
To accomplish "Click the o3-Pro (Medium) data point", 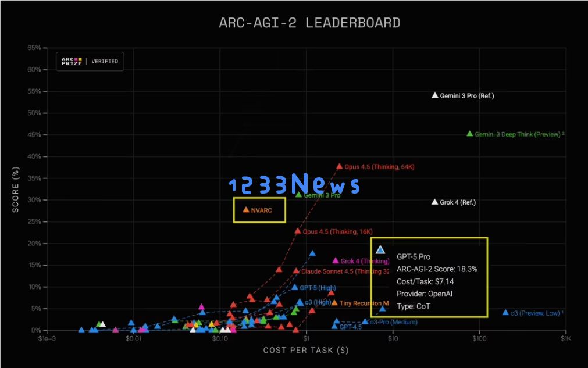I will (365, 321).
